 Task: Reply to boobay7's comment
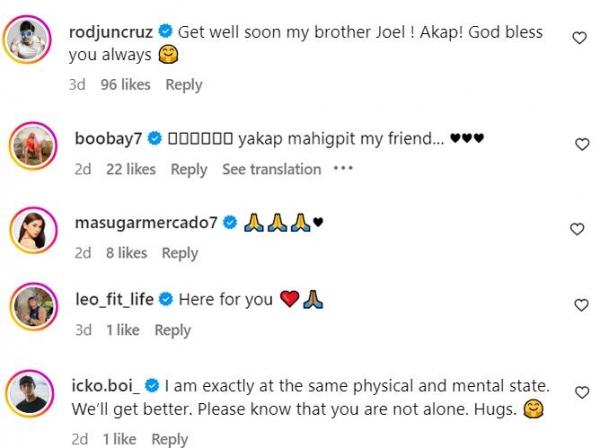pos(189,170)
